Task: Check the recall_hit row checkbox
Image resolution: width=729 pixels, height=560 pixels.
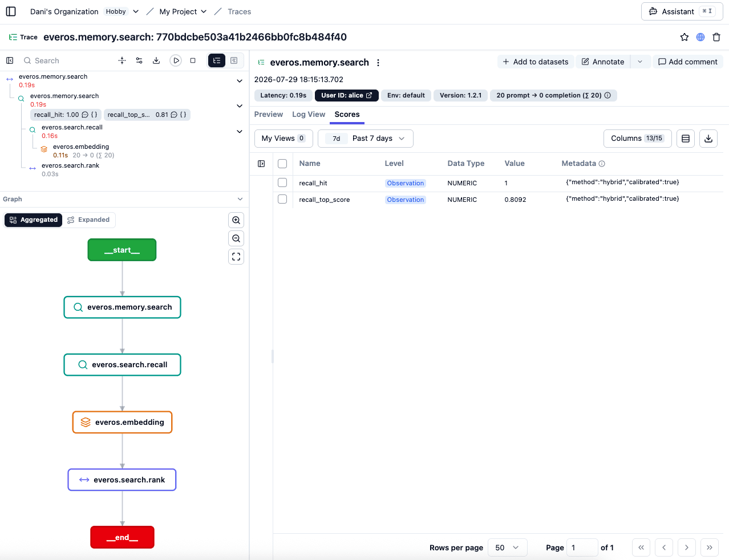Action: (x=282, y=182)
